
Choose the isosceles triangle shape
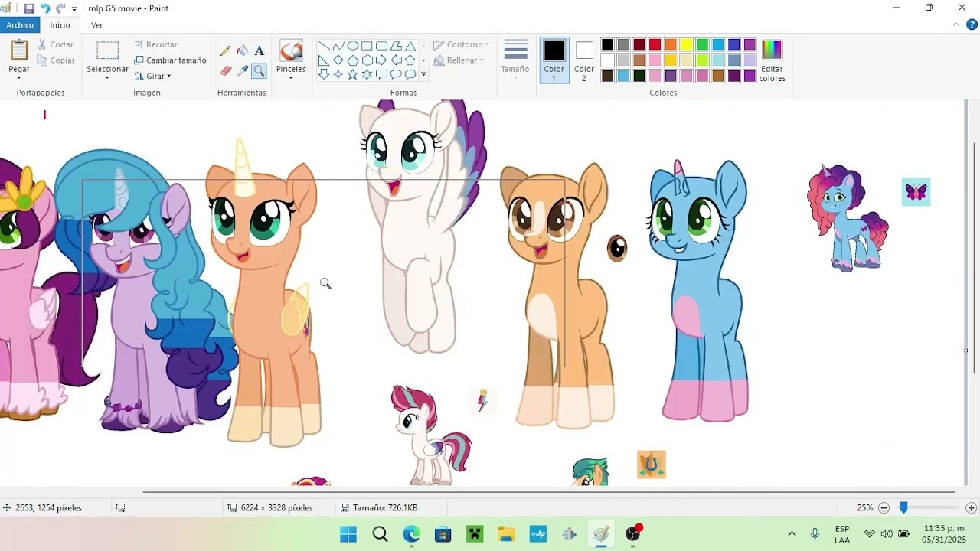tap(410, 46)
